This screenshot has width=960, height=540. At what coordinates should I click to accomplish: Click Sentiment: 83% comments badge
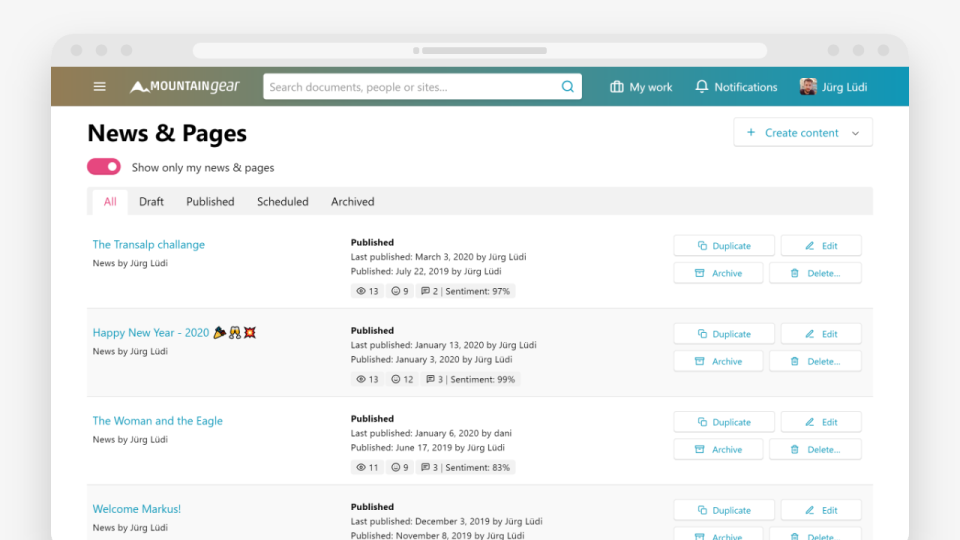(x=465, y=467)
